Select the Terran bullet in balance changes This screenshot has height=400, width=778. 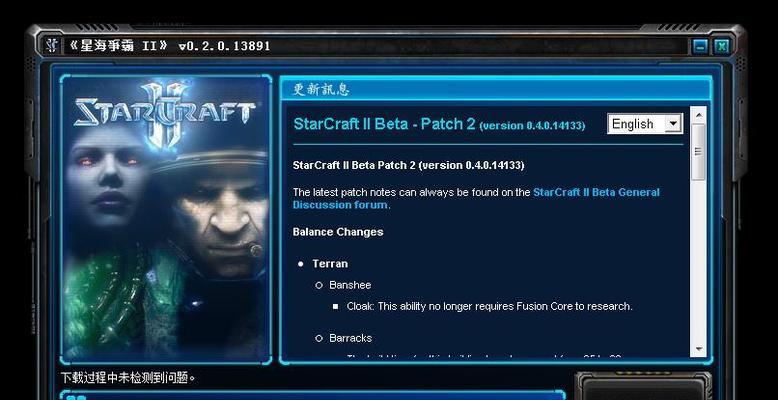[330, 264]
